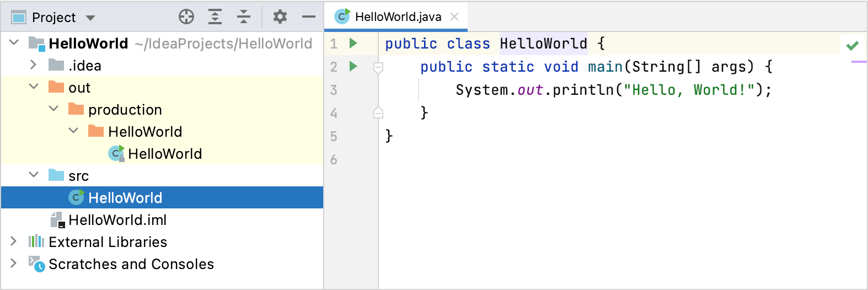Click the println call in code
Screen dimensions: 868x290
(x=583, y=90)
